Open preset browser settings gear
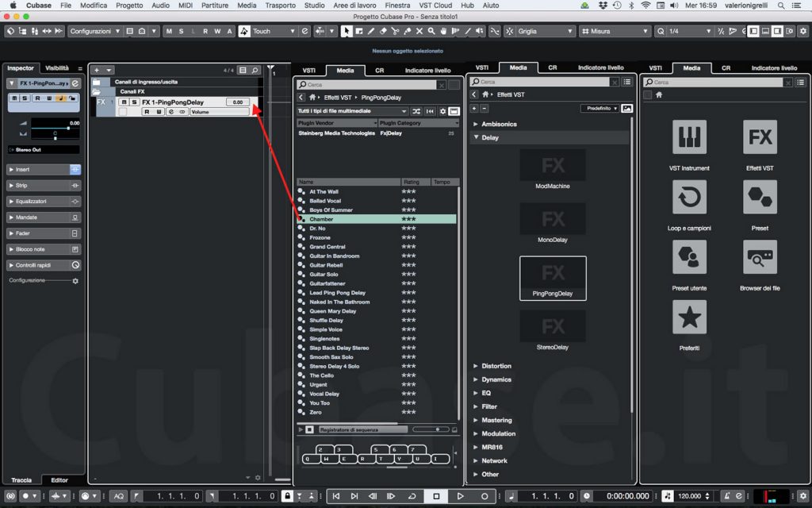Viewport: 812px width, 508px height. tap(442, 111)
